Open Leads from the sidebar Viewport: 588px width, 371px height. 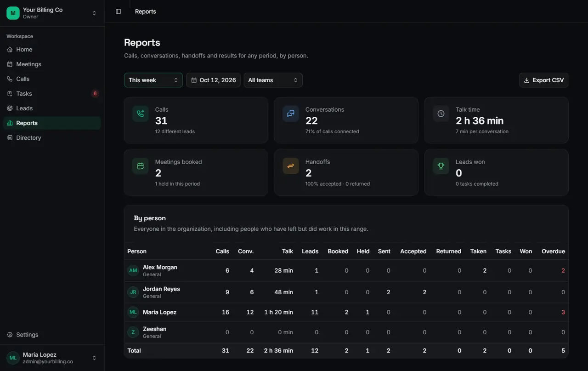(52, 108)
